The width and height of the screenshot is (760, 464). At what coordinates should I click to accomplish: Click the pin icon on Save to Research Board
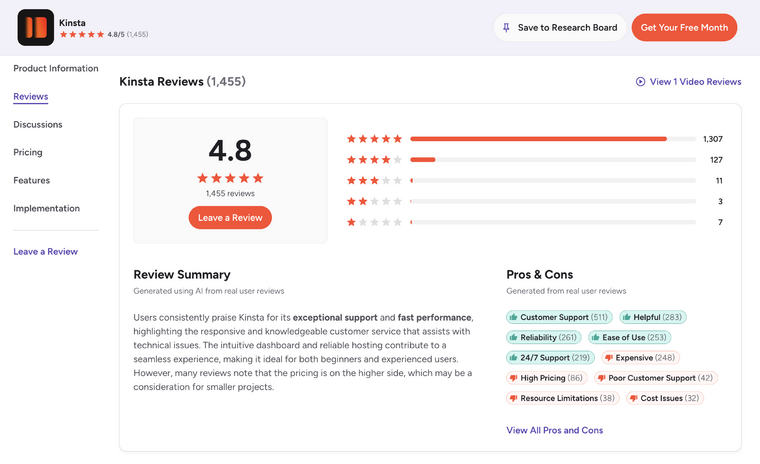click(x=506, y=28)
